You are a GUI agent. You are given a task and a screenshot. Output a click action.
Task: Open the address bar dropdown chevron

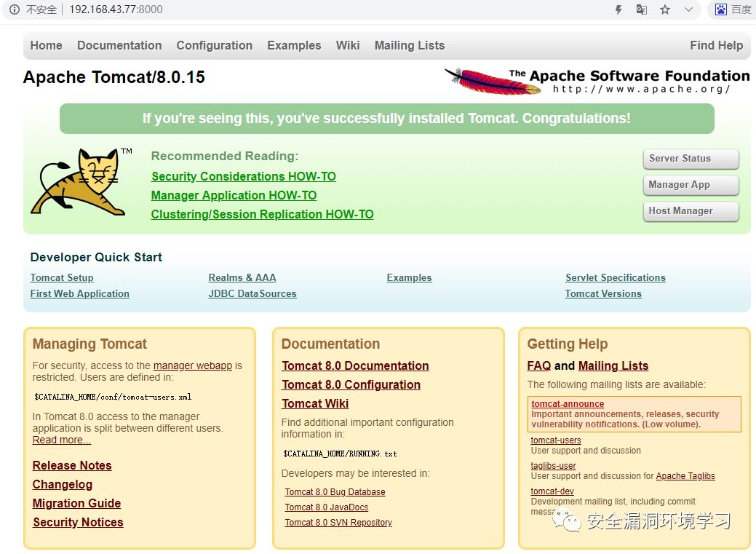click(x=688, y=9)
